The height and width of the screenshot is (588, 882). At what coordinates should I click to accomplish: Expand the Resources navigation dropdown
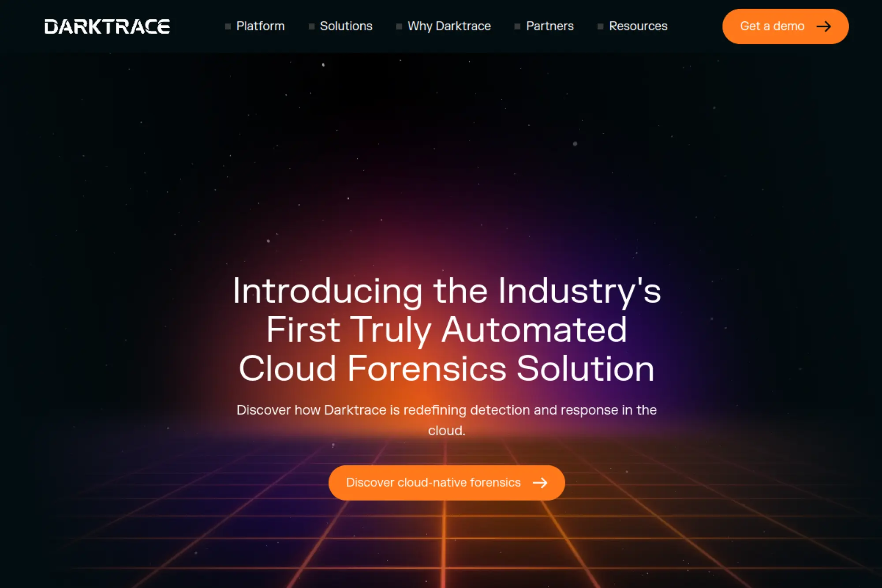(x=638, y=26)
